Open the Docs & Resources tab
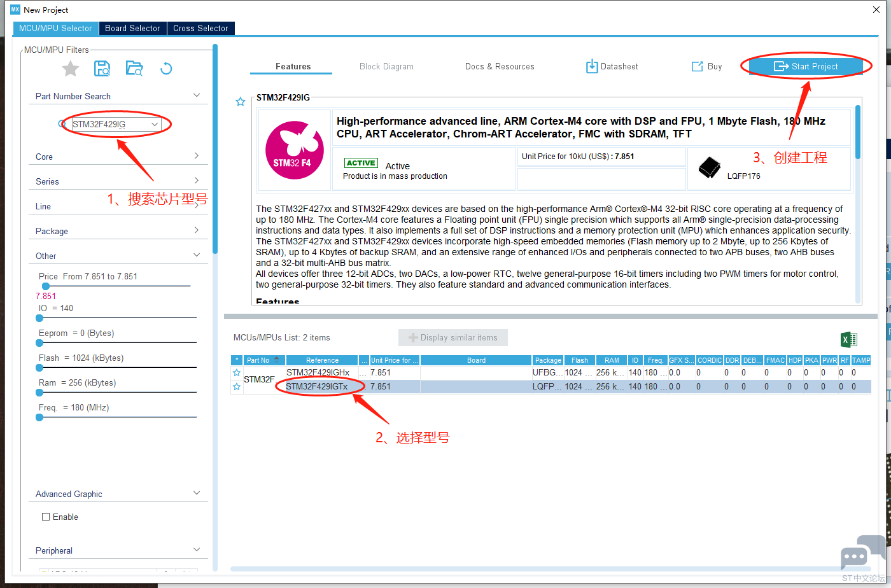Screen dimensions: 891x588 500,66
